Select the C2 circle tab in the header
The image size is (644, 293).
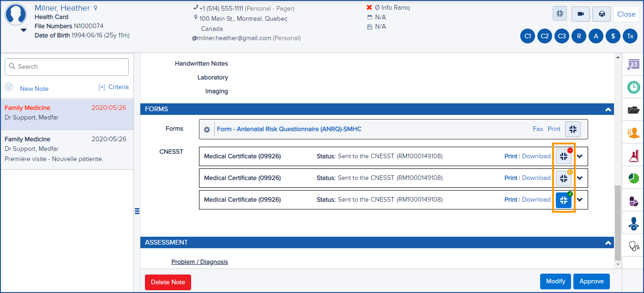(x=544, y=36)
